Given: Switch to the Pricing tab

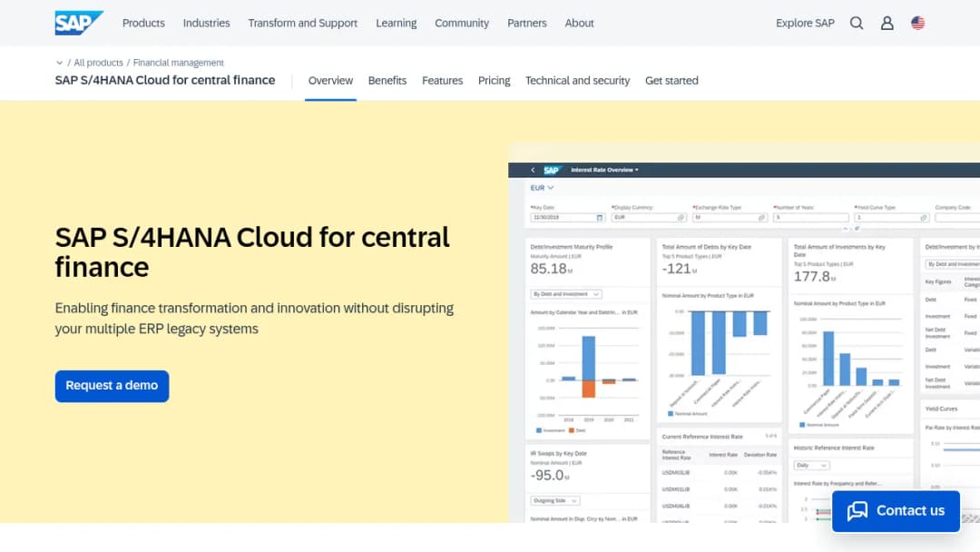Looking at the screenshot, I should [494, 81].
